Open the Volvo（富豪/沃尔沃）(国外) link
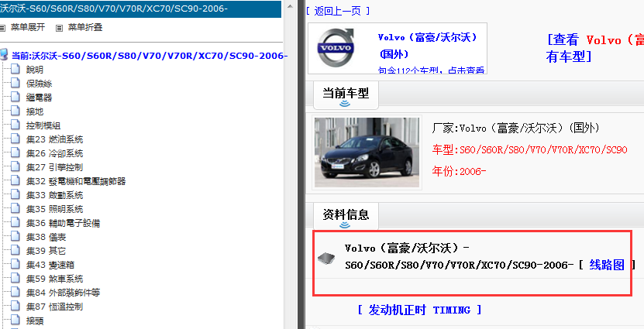 pyautogui.click(x=428, y=46)
